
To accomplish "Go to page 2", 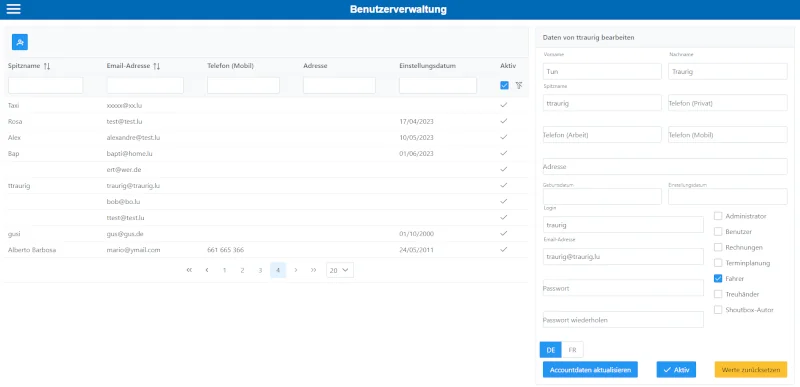I will (x=242, y=270).
